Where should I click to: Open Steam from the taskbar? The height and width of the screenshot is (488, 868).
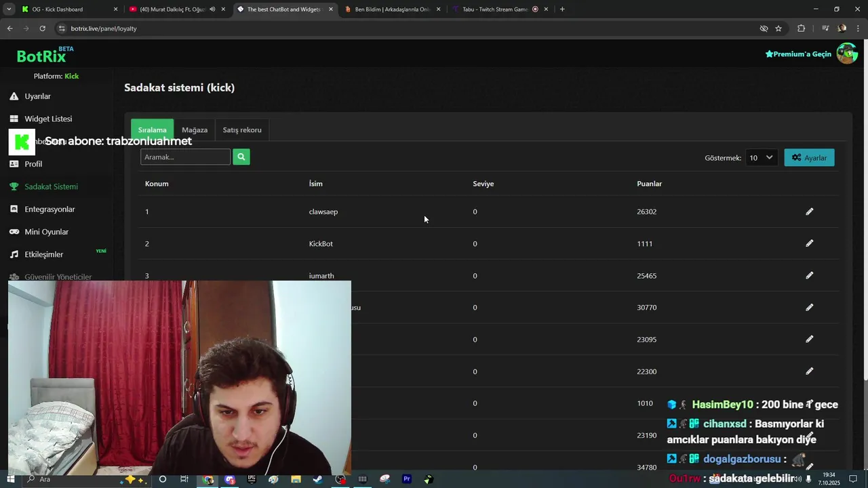317,479
